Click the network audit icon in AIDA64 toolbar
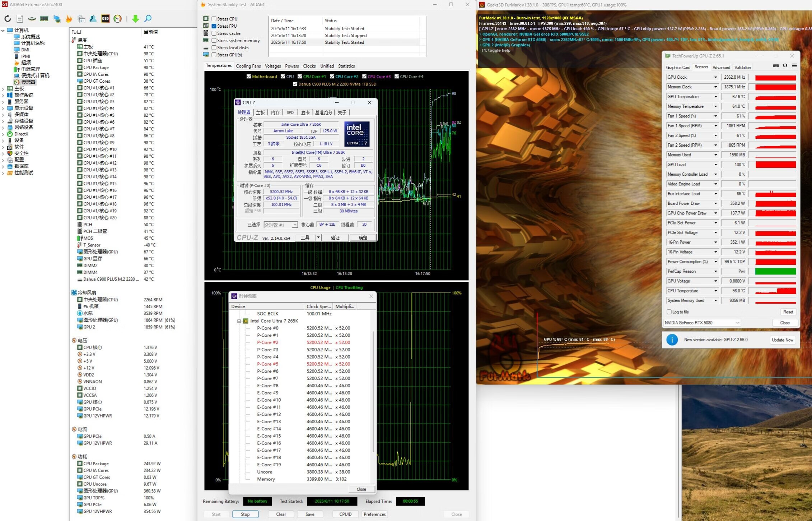The image size is (812, 521). [x=57, y=19]
